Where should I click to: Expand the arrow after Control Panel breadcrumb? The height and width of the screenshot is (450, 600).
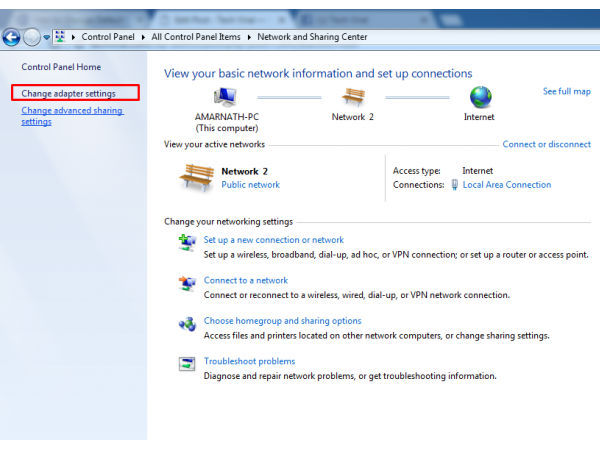coord(145,37)
